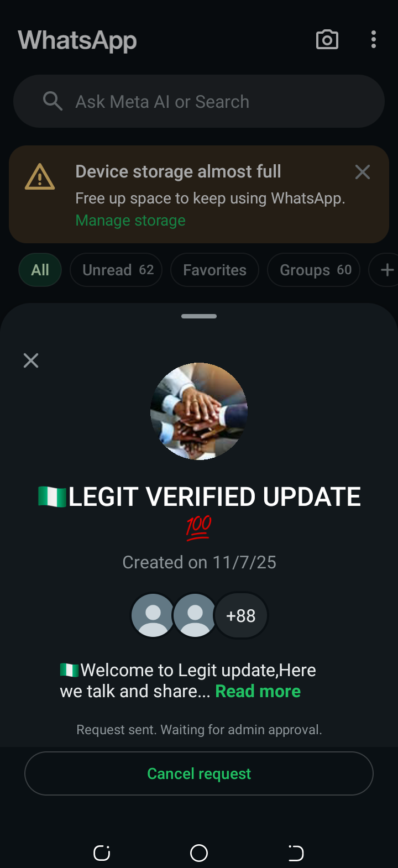View the +88 more members bubble
398x868 pixels.
pos(241,615)
